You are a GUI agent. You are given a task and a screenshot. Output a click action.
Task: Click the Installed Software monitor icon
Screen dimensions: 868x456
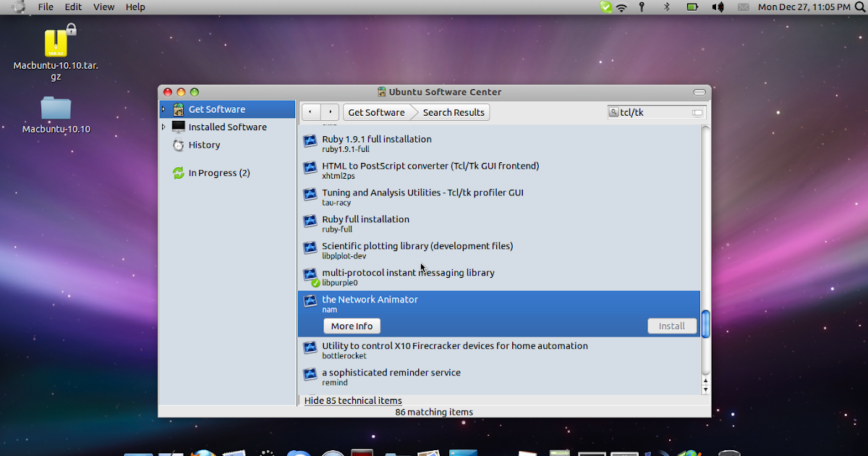click(178, 126)
